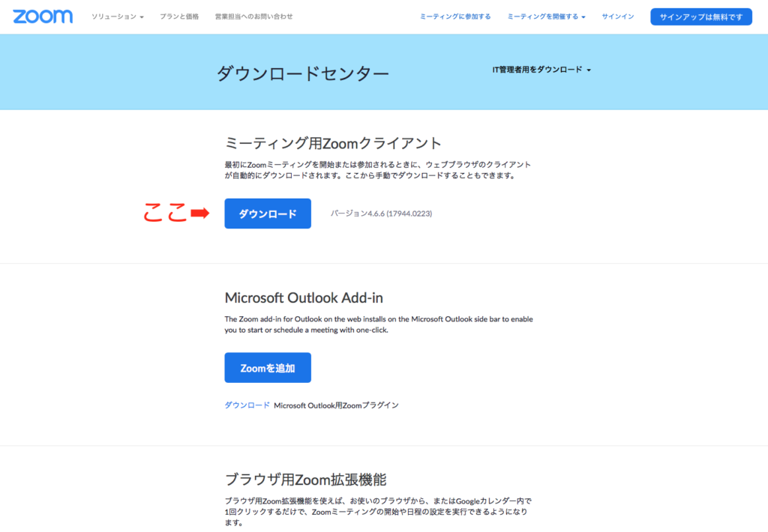Click the blue ダウンロード button for Zoom client
The image size is (768, 532).
[x=268, y=214]
